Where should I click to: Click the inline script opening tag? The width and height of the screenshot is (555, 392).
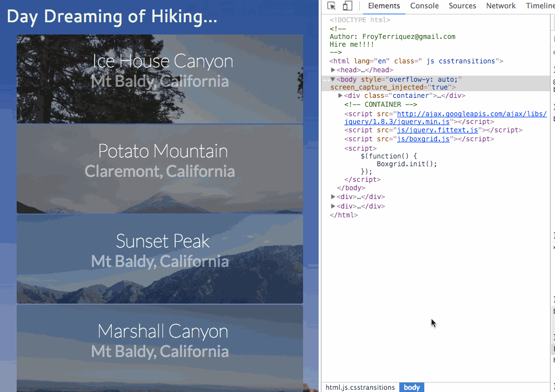[360, 148]
